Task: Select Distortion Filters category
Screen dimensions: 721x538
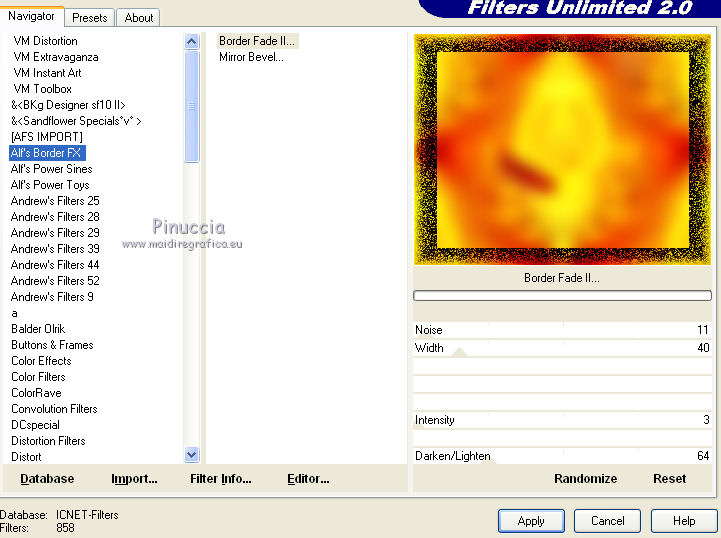Action: point(48,441)
